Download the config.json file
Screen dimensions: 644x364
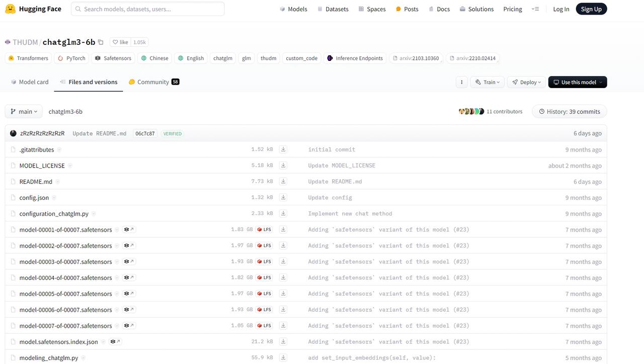[x=283, y=197]
